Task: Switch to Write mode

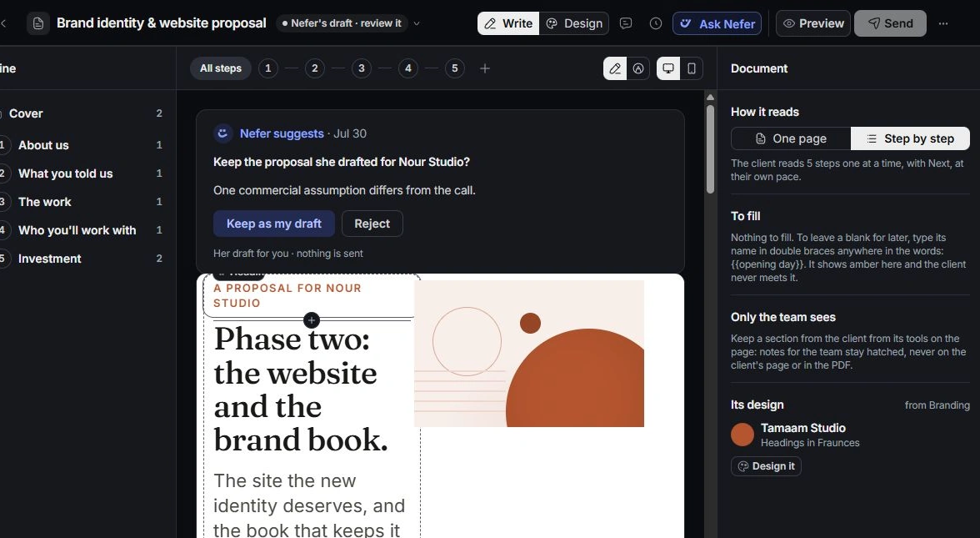Action: (x=508, y=23)
